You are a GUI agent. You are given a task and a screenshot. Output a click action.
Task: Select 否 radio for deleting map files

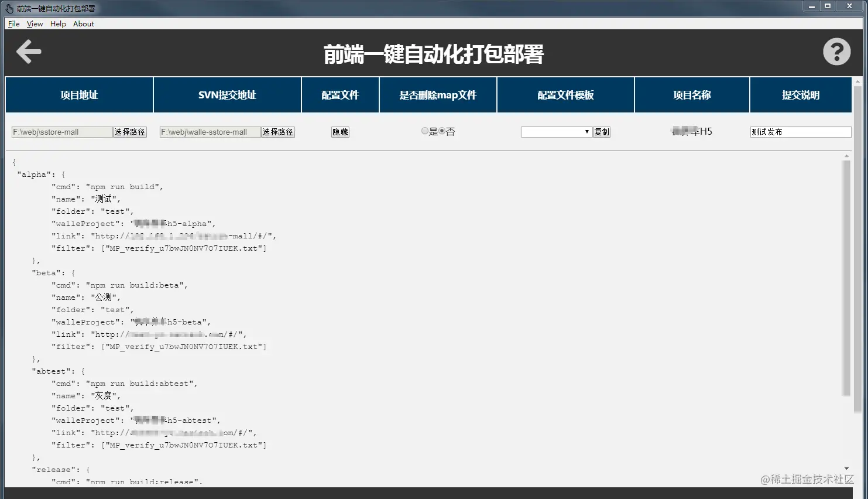442,131
